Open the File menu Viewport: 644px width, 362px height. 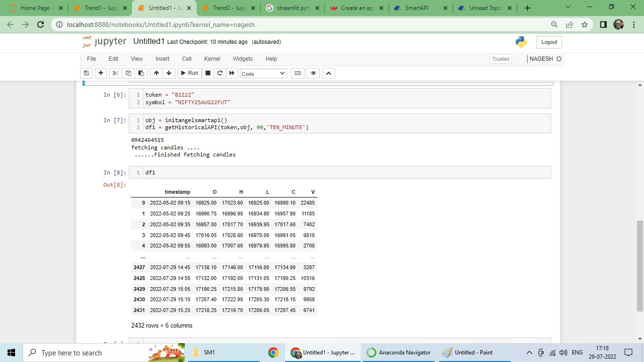(91, 59)
